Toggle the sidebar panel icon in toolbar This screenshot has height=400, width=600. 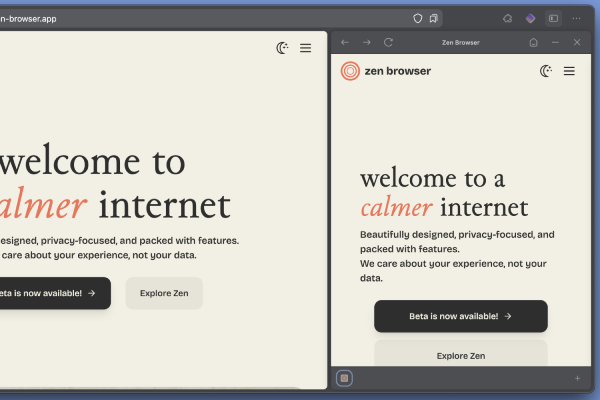[x=553, y=18]
